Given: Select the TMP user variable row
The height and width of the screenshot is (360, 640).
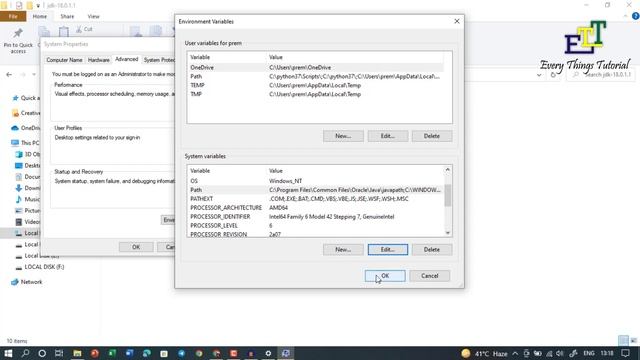Looking at the screenshot, I should coord(315,94).
